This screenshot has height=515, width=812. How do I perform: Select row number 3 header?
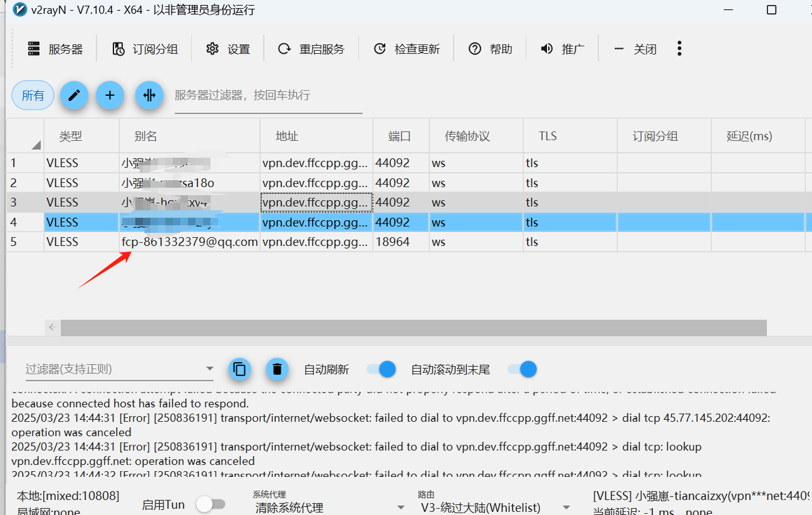click(x=25, y=202)
